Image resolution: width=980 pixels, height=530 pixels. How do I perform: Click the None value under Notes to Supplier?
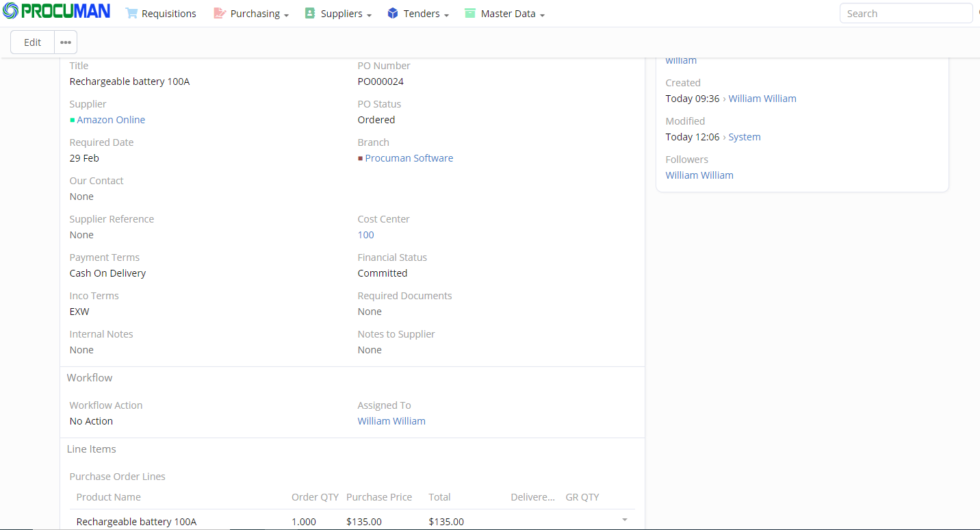point(370,350)
